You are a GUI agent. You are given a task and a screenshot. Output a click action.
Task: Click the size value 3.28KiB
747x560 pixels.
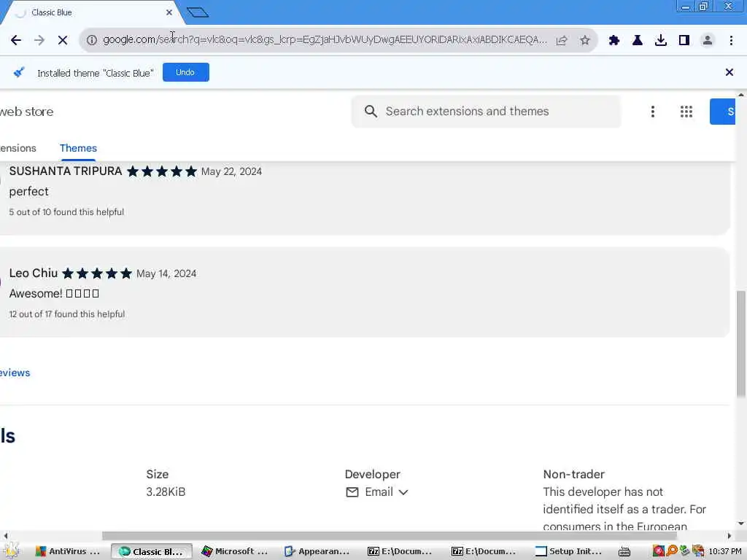(166, 492)
